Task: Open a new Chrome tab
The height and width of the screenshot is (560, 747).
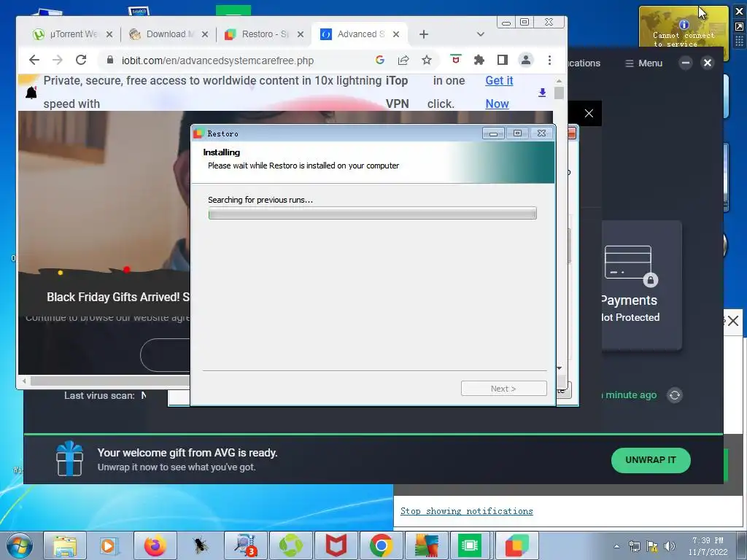Action: tap(424, 34)
